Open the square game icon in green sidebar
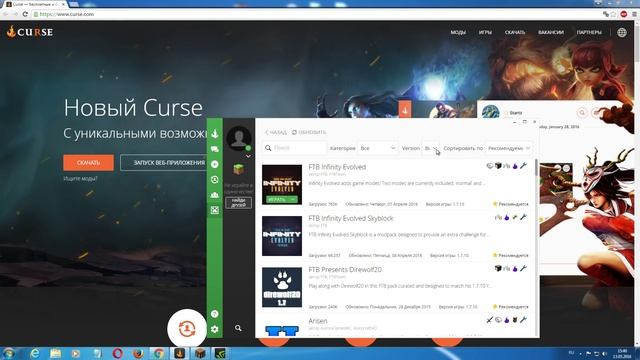Image resolution: width=640 pixels, height=360 pixels. coord(215,210)
